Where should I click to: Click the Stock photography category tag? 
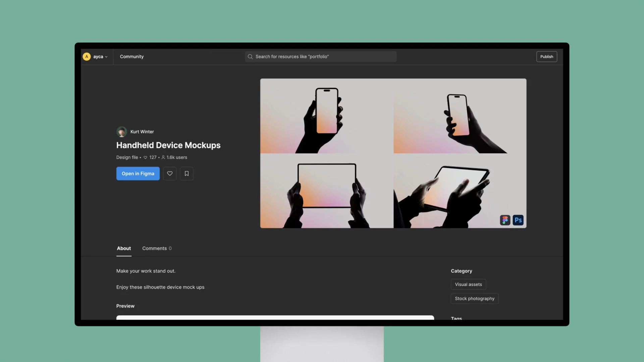pos(475,298)
